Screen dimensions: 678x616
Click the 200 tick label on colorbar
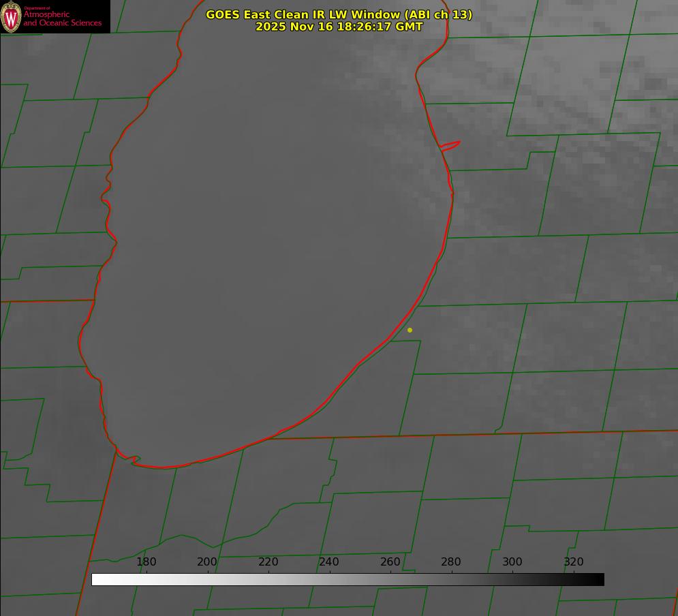click(x=207, y=562)
